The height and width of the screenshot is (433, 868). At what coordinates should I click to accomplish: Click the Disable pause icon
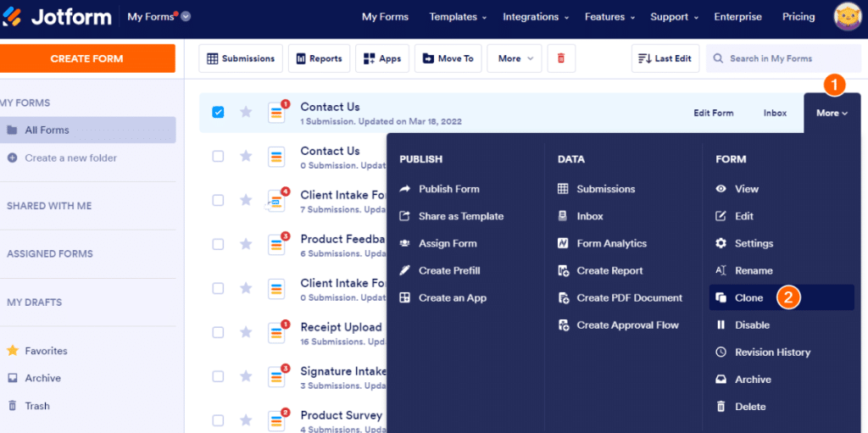(x=721, y=325)
